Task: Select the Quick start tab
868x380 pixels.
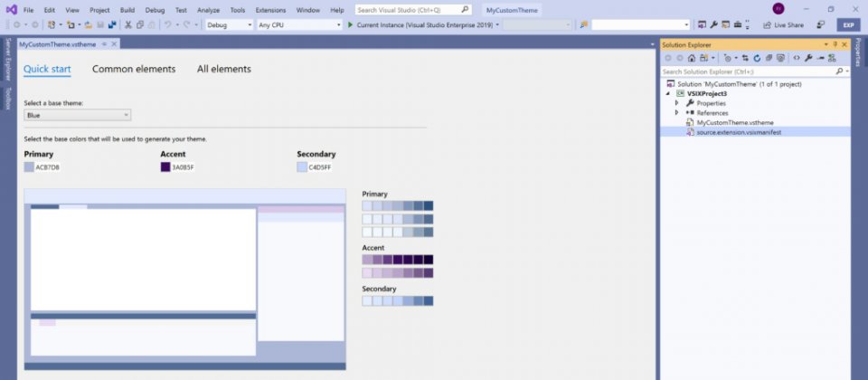Action: point(47,70)
